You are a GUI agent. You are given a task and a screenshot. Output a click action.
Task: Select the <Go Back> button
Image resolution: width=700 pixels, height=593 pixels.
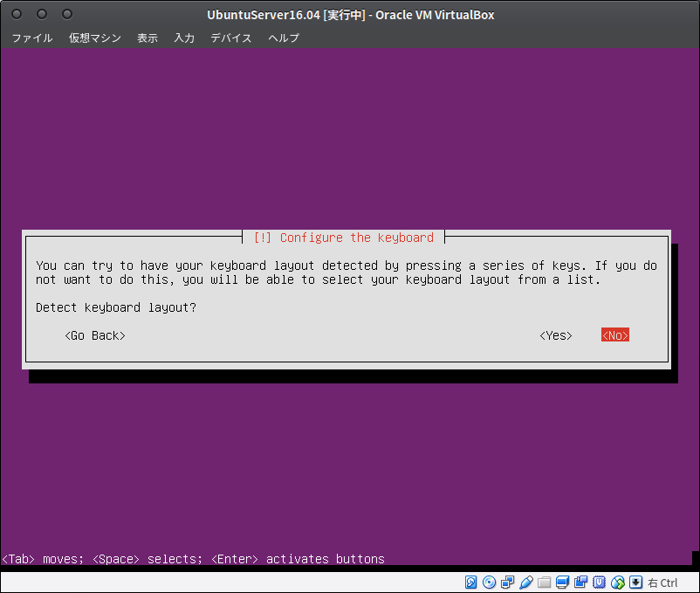point(95,335)
